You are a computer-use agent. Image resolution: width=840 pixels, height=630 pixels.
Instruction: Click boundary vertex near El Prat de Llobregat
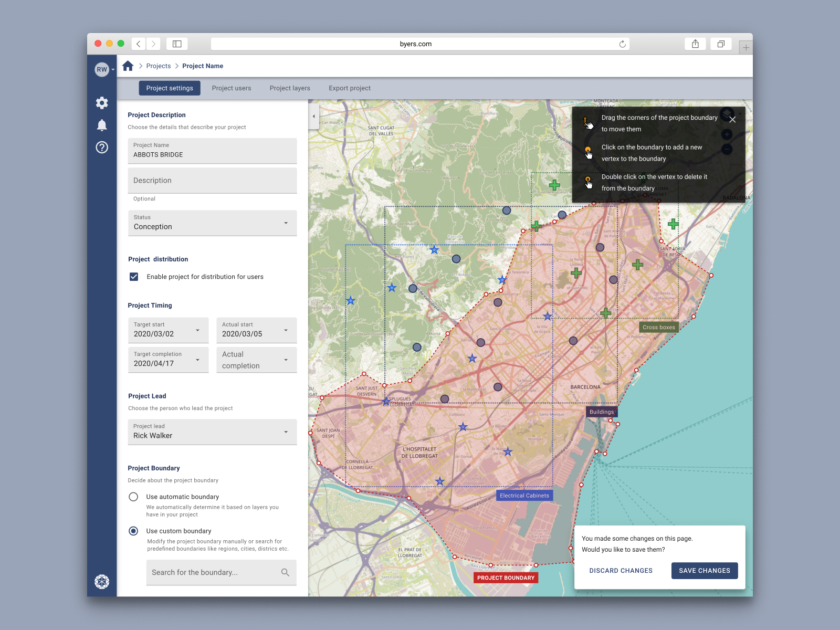point(455,556)
